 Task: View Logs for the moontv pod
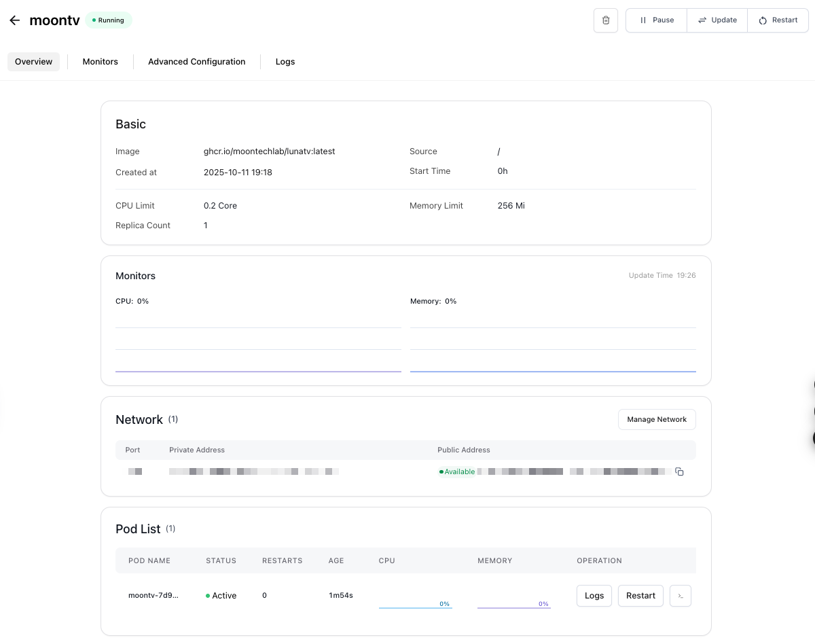tap(594, 596)
